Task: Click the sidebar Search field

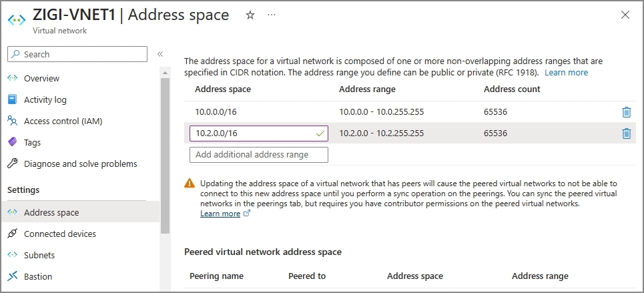Action: [77, 54]
